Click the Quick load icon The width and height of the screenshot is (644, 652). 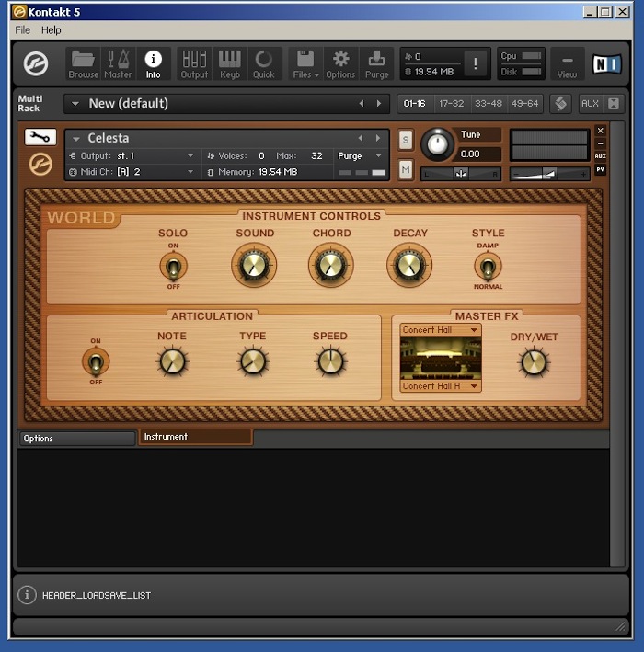tap(264, 63)
